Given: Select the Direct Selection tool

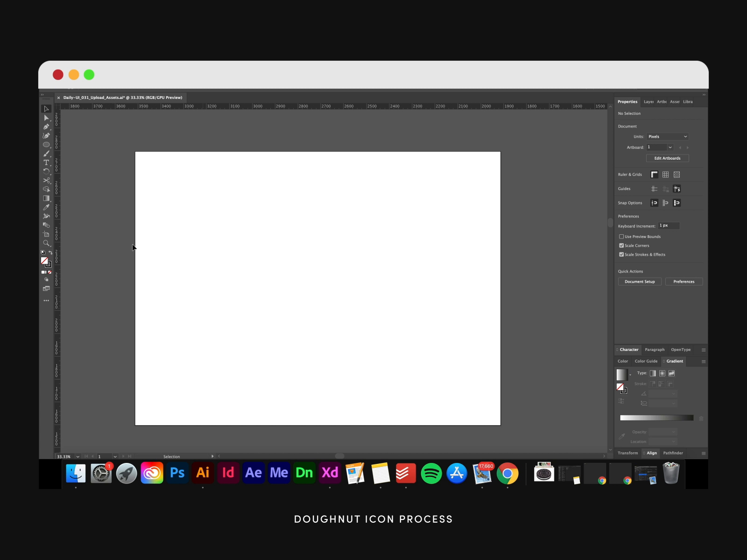Looking at the screenshot, I should click(46, 118).
